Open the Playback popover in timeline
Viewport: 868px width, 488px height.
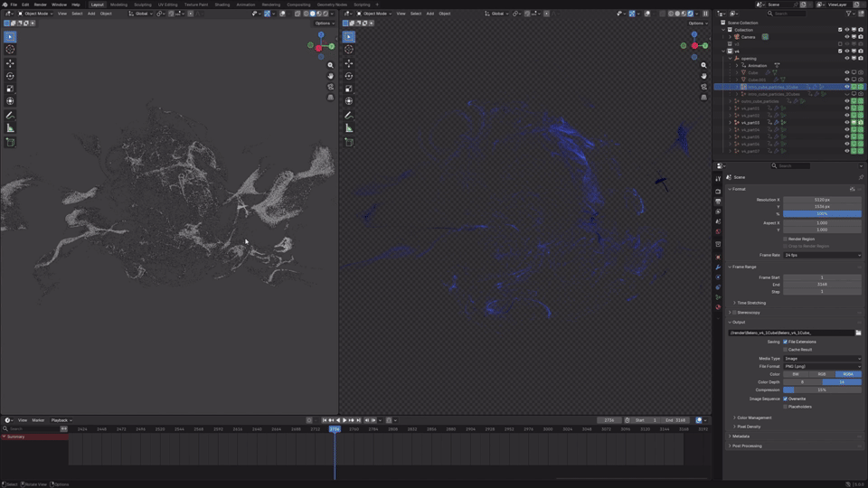click(x=61, y=420)
